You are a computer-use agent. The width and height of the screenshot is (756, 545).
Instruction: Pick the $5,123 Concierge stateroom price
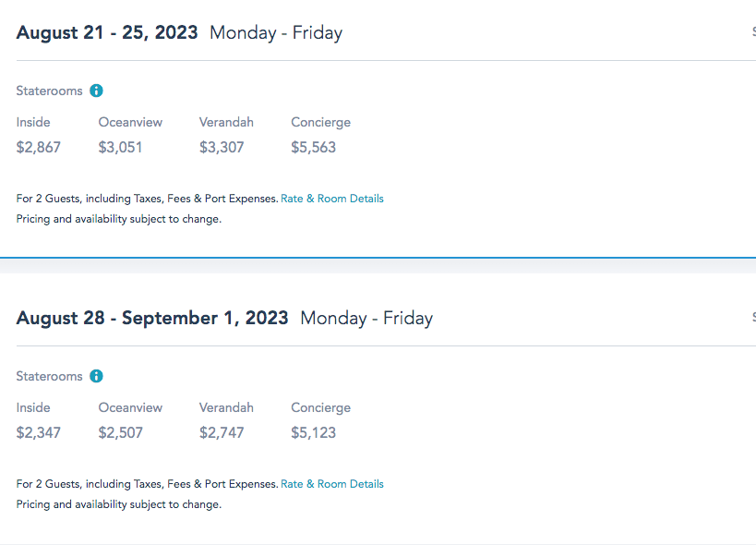click(314, 432)
